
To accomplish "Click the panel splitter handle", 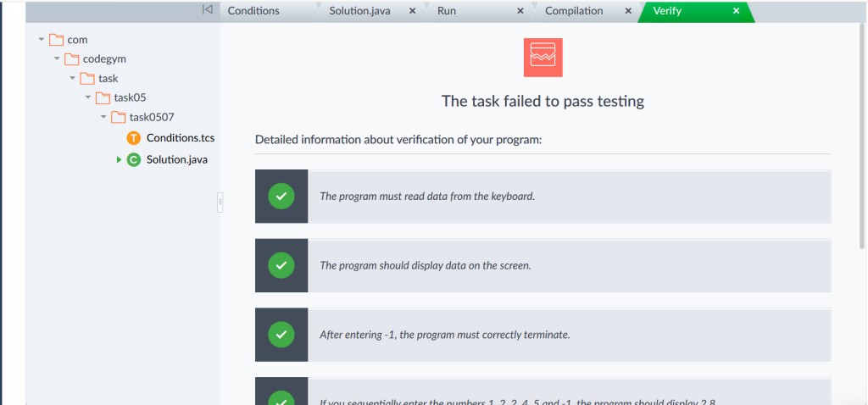I will [220, 202].
